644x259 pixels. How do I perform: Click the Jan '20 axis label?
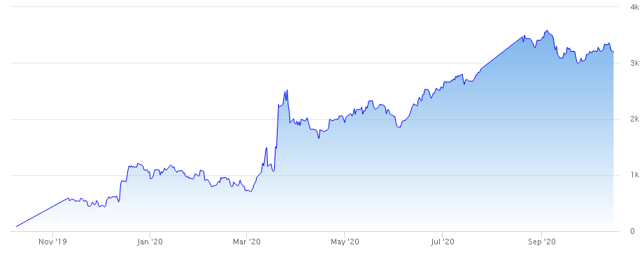point(150,242)
